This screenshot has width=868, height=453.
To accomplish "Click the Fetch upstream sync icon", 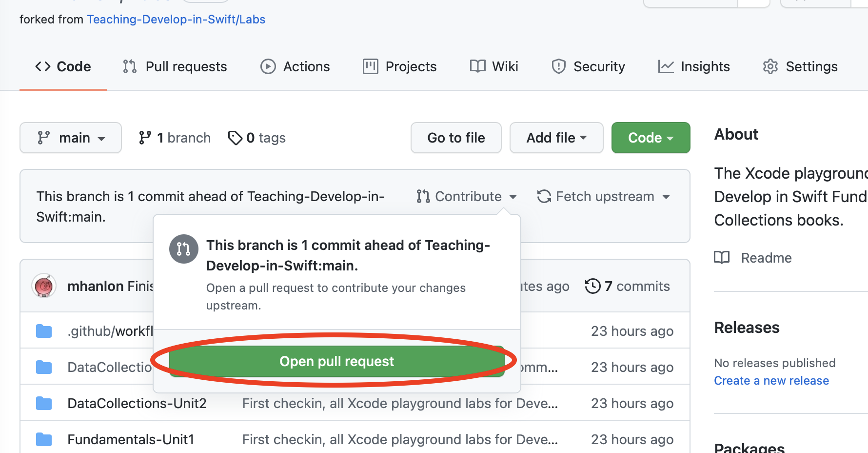I will coord(544,196).
